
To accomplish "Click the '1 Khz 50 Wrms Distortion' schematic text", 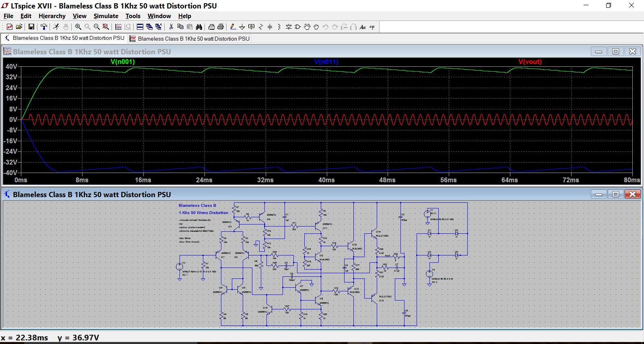I will tap(203, 212).
